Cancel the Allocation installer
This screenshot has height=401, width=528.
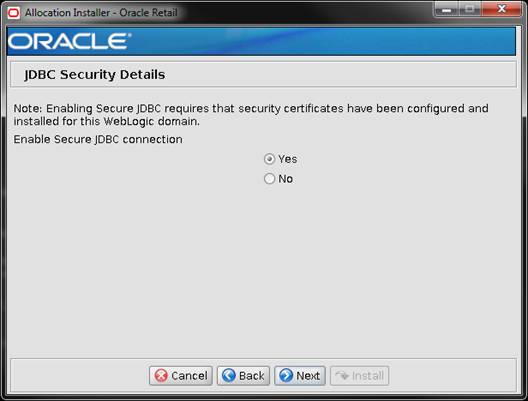pos(181,375)
